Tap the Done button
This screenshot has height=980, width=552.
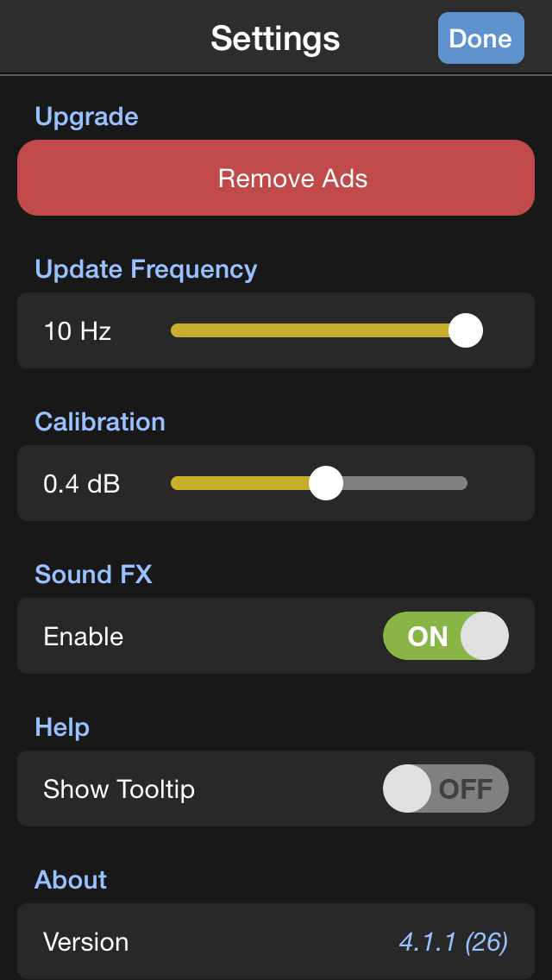pyautogui.click(x=480, y=38)
